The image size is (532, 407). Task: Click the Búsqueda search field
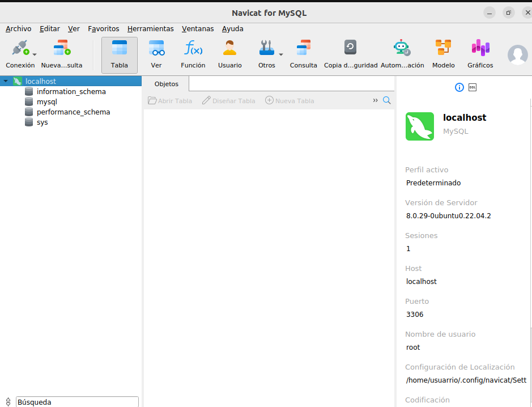(x=76, y=402)
